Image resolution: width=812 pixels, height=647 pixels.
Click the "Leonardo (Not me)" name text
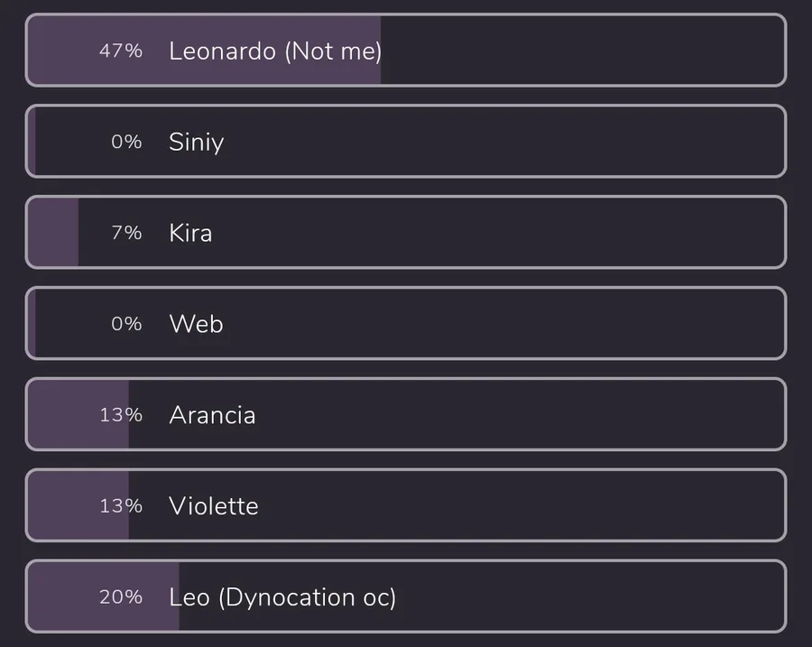pyautogui.click(x=275, y=51)
